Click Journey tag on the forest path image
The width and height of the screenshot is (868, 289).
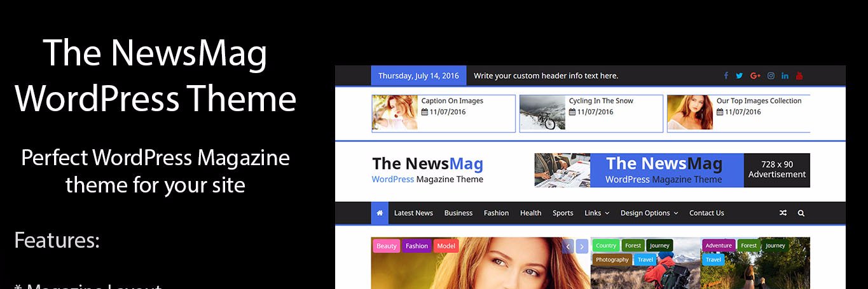tap(775, 245)
